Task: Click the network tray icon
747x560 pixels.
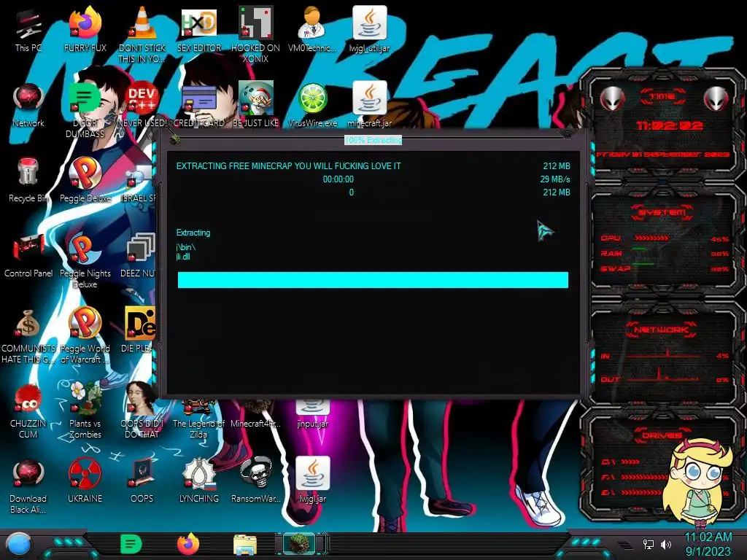Action: 649,544
